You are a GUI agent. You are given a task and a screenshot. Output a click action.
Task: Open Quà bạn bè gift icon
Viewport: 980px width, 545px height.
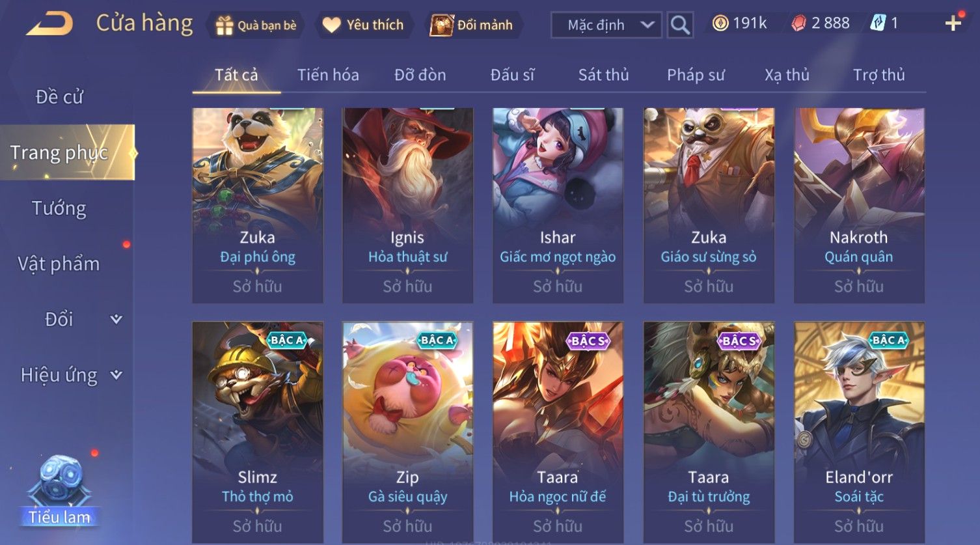(x=256, y=25)
